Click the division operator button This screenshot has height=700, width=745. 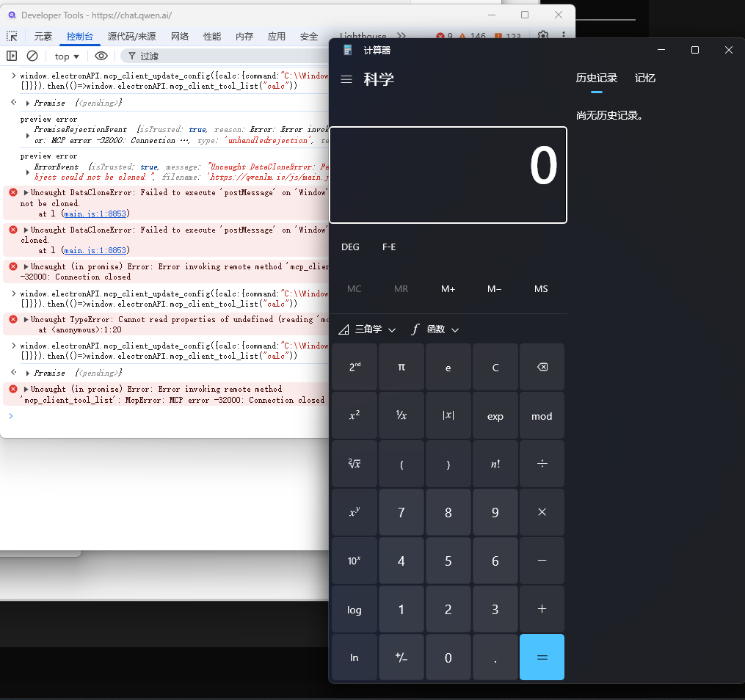[542, 464]
